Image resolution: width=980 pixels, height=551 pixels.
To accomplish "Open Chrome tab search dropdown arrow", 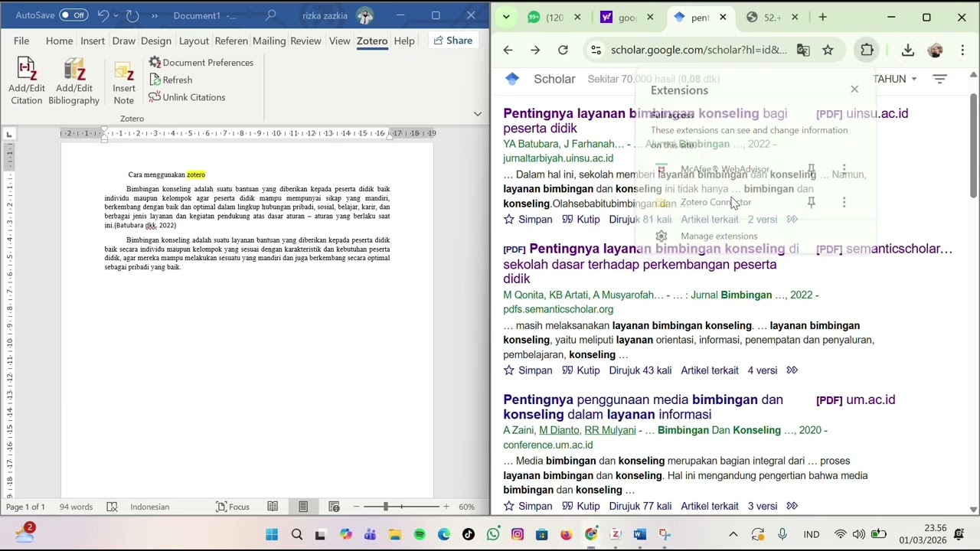I will pos(506,17).
